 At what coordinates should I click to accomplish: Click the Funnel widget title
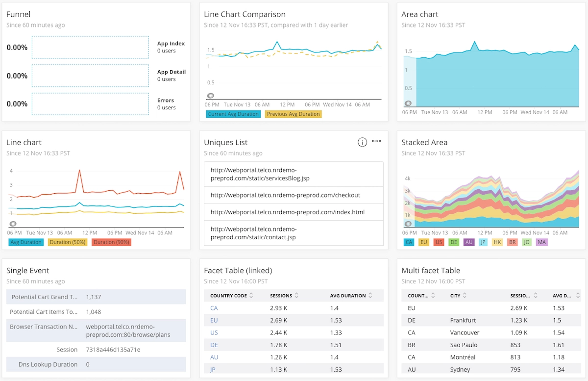coord(18,14)
